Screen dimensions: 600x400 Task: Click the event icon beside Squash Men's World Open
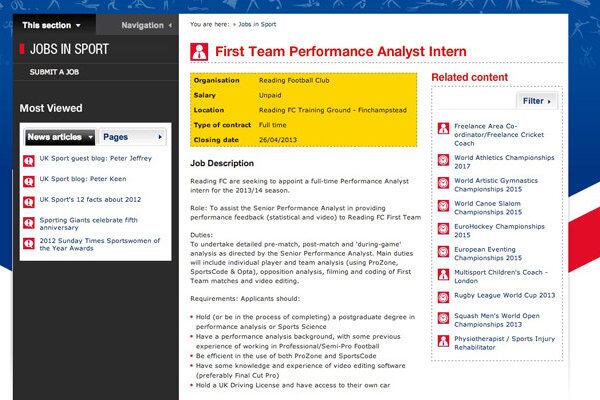[x=443, y=318]
